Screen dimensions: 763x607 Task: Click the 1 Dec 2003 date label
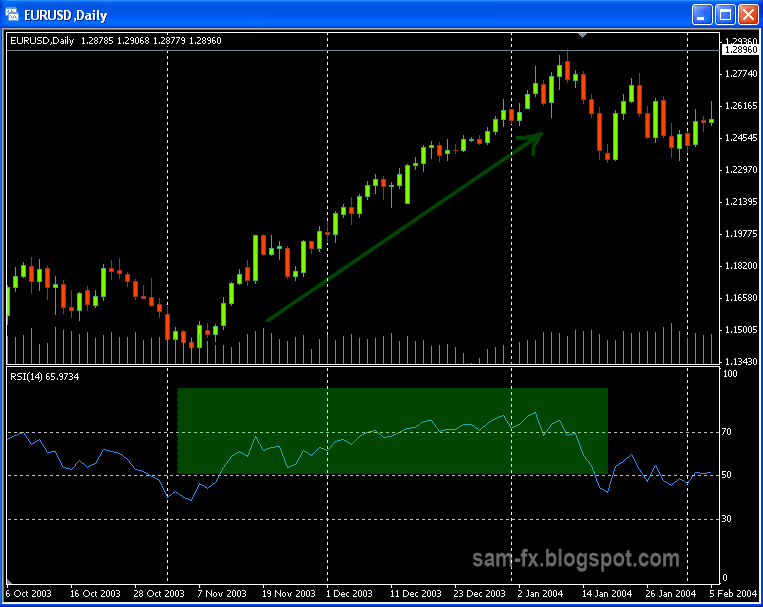349,593
